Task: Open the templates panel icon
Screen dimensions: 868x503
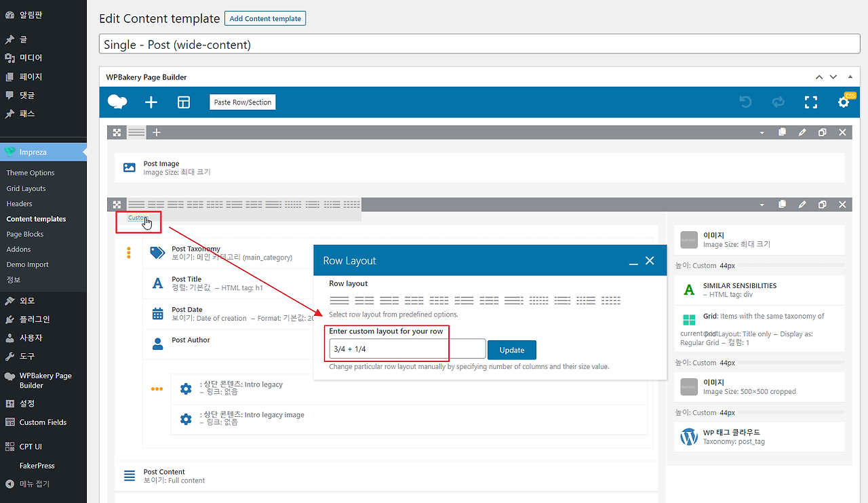Action: 184,102
